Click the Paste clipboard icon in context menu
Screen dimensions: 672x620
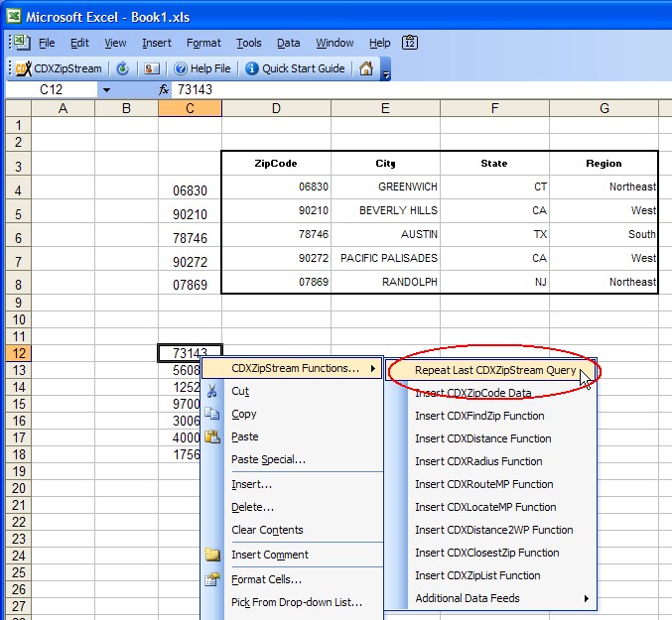pyautogui.click(x=212, y=436)
